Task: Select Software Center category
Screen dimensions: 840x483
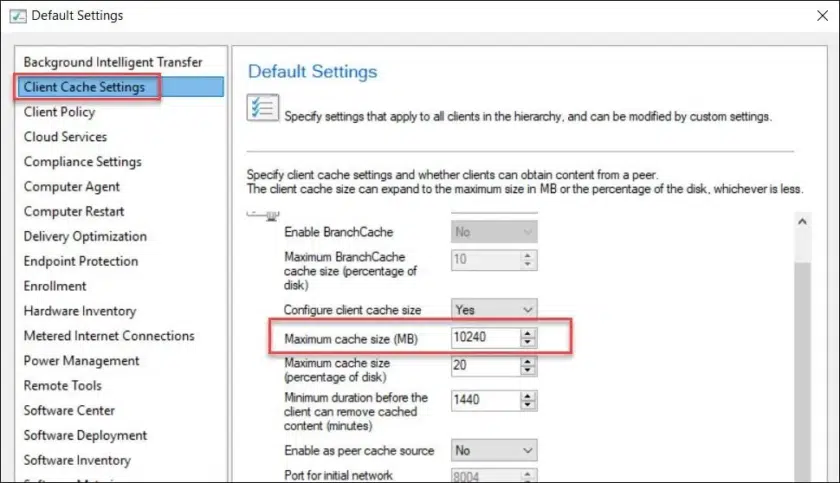Action: [x=69, y=411]
